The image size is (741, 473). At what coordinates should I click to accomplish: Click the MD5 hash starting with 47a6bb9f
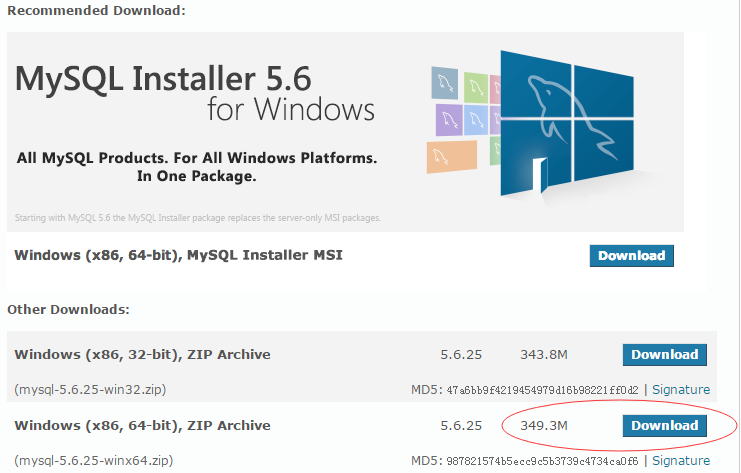coord(543,390)
